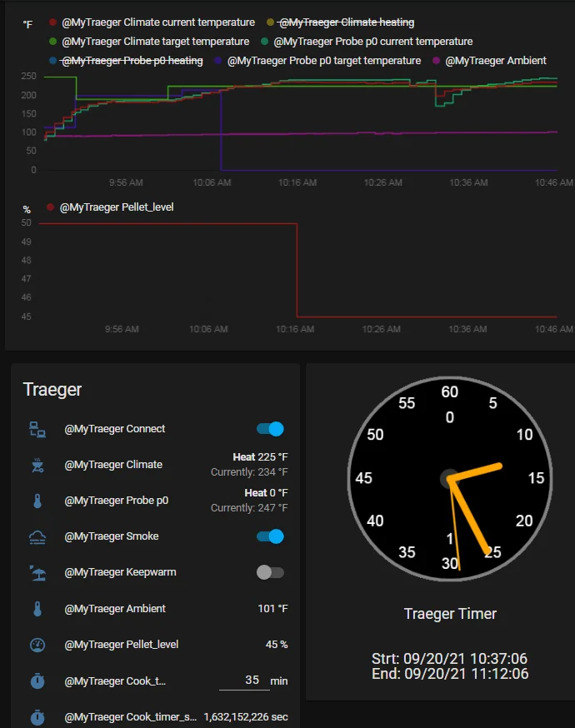This screenshot has height=728, width=575.
Task: Click the thermometer icon beside MyTraeger Ambient
Action: [37, 608]
